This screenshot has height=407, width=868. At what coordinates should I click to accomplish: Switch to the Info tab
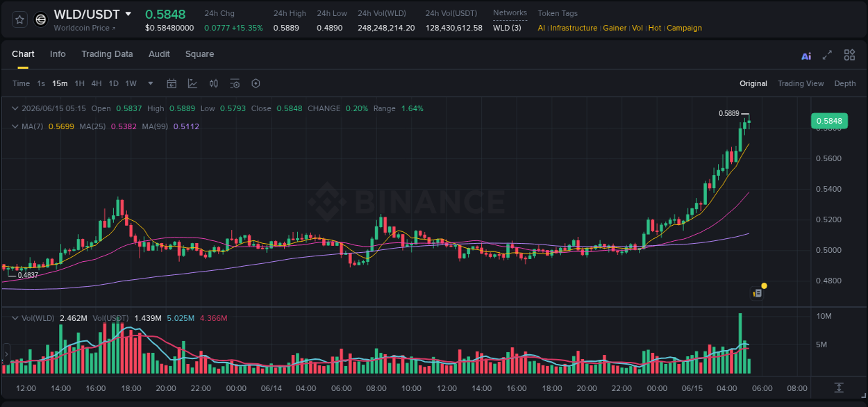coord(58,54)
